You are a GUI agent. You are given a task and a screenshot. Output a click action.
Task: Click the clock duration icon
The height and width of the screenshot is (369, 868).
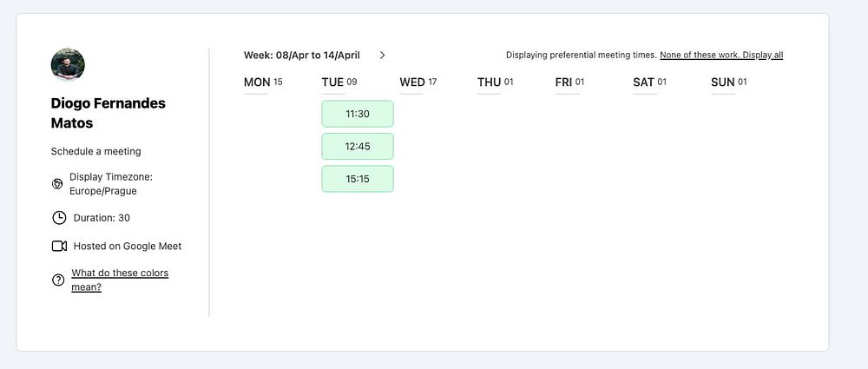(59, 217)
